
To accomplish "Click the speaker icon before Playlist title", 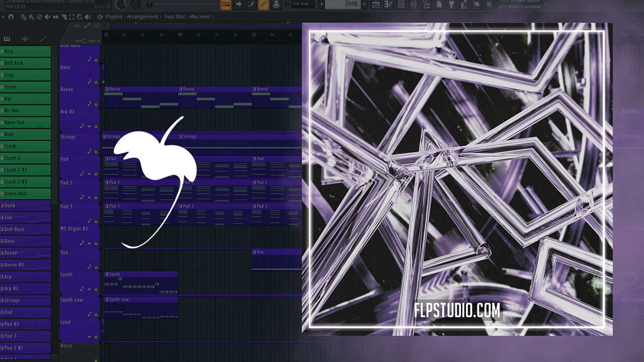I will tap(101, 17).
